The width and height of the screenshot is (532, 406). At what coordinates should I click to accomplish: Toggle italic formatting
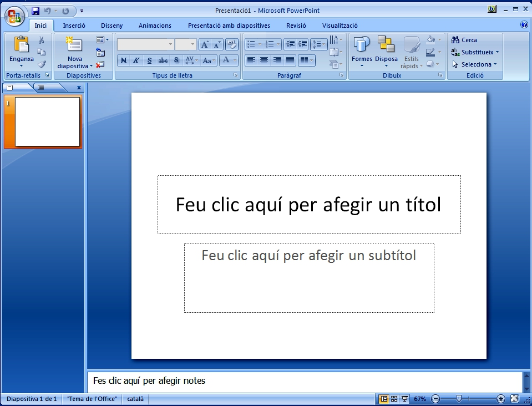tap(136, 60)
